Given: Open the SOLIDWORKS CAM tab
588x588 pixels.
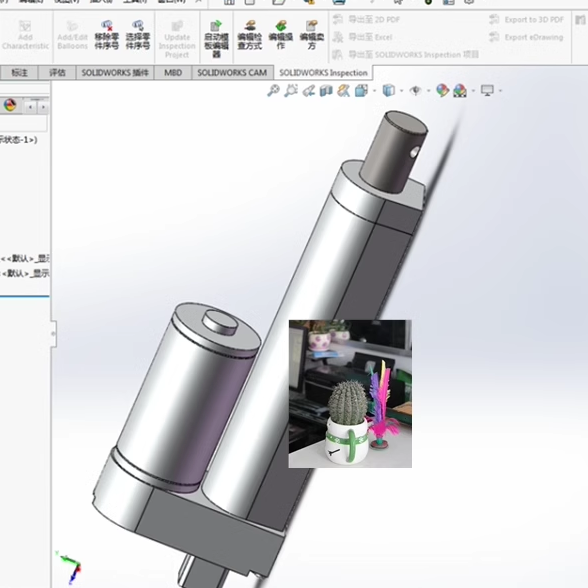Looking at the screenshot, I should [232, 73].
